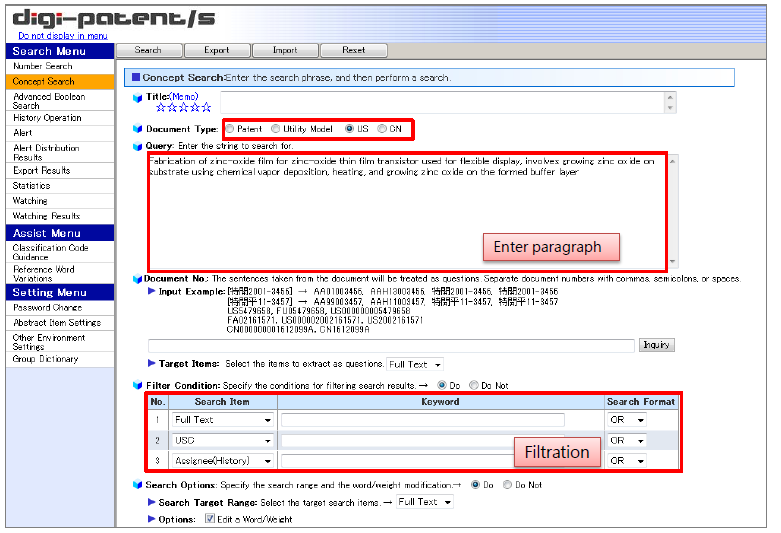
Task: Open Classification Code Guidance
Action: click(x=60, y=252)
